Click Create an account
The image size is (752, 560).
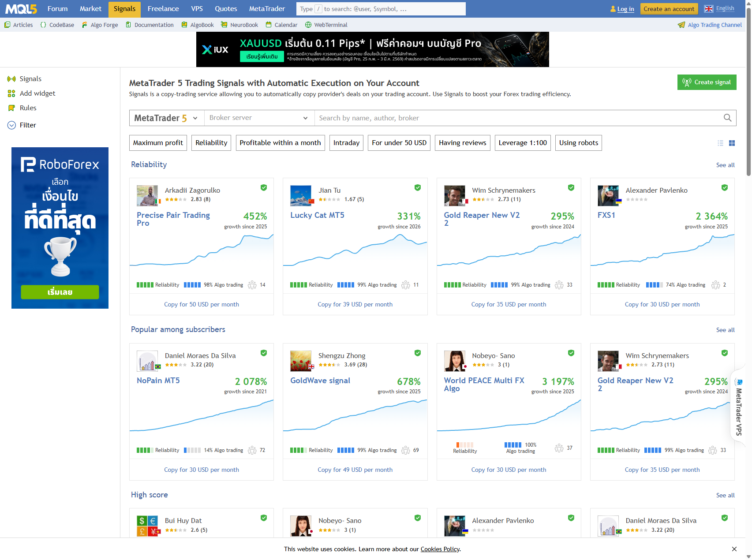669,9
